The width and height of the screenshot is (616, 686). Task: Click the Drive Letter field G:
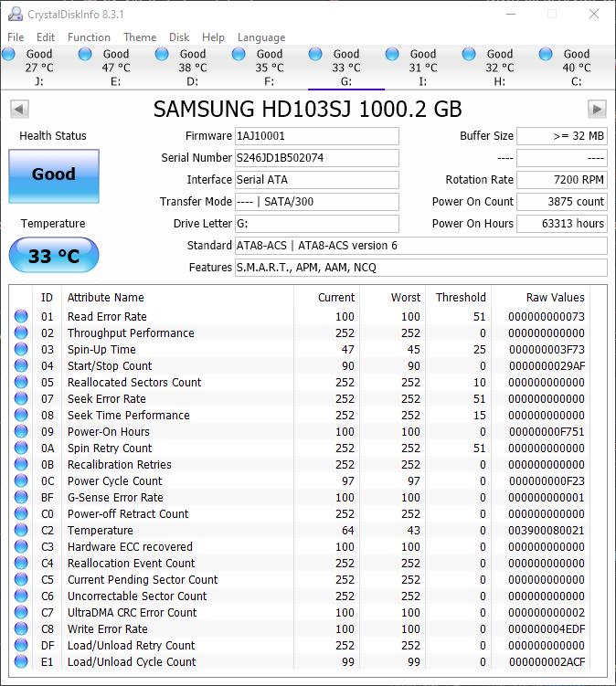[317, 224]
